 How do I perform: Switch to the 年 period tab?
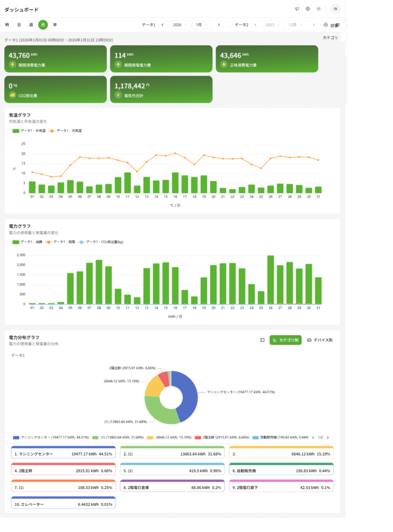pyautogui.click(x=55, y=25)
